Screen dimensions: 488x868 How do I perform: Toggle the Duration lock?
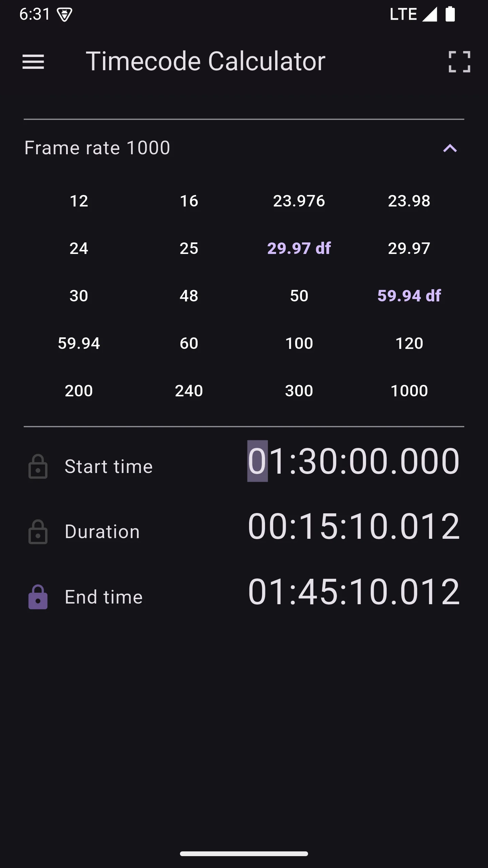38,532
